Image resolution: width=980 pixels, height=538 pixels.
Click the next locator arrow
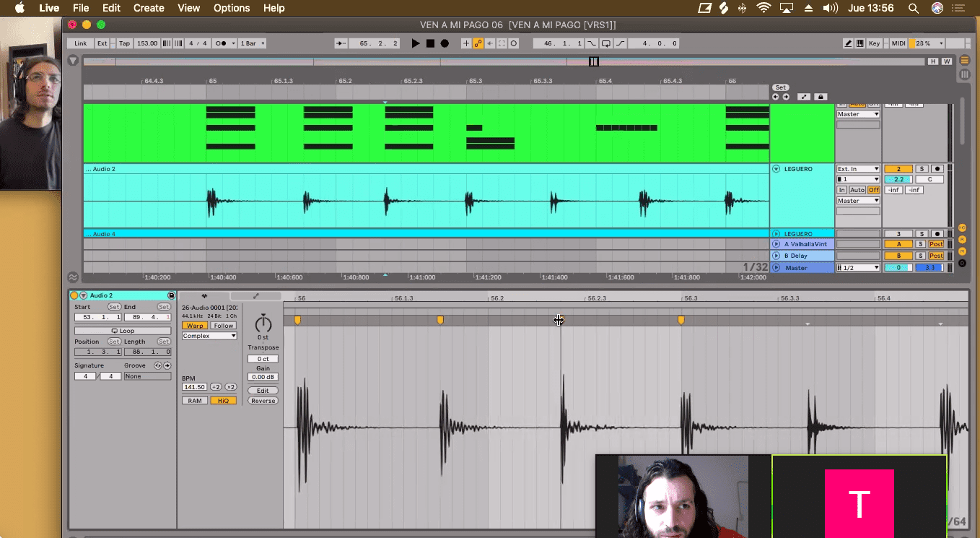click(785, 97)
